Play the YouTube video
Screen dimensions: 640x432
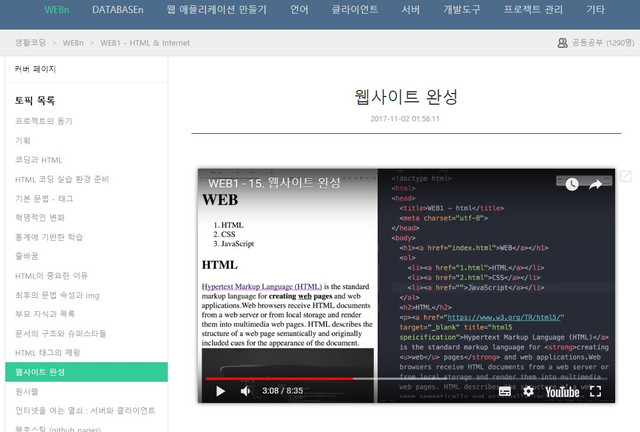(x=220, y=391)
